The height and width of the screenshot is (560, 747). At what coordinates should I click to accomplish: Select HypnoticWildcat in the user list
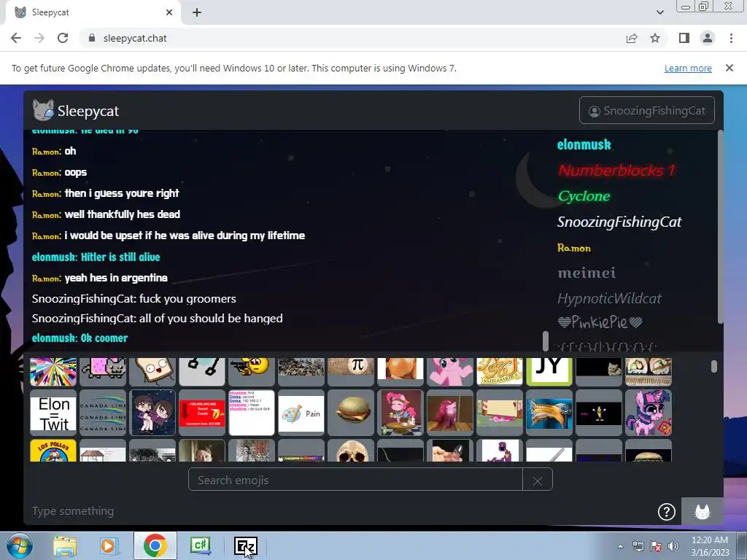609,298
